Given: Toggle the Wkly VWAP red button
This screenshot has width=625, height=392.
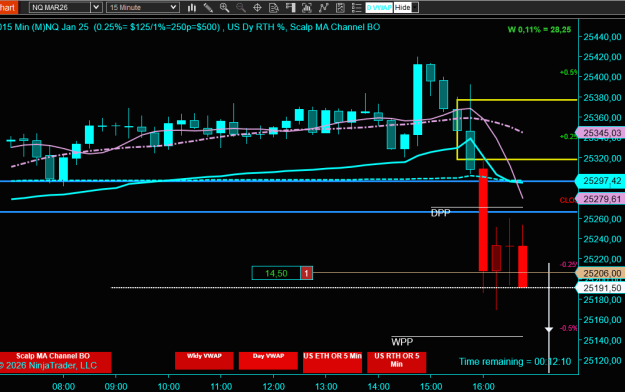Looking at the screenshot, I should click(x=204, y=360).
